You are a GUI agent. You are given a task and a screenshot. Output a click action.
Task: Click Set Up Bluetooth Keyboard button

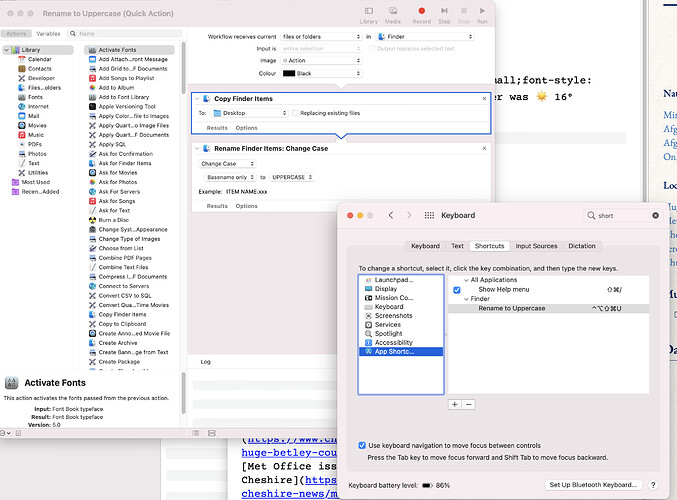(593, 485)
